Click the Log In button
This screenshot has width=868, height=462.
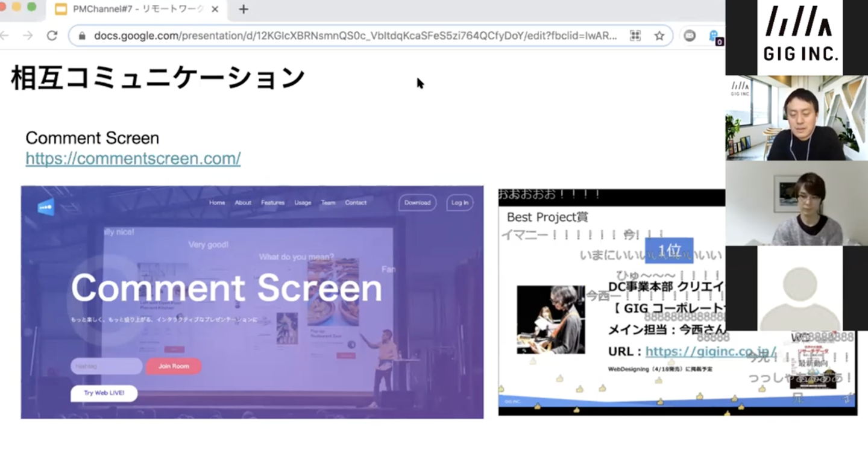460,202
